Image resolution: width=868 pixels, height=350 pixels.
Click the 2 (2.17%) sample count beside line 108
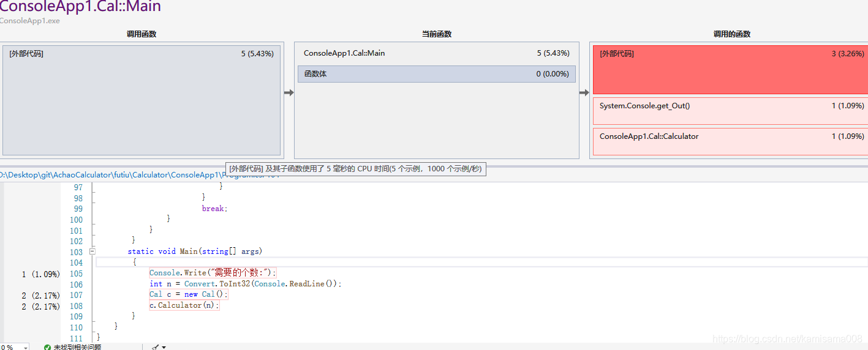[x=41, y=307]
